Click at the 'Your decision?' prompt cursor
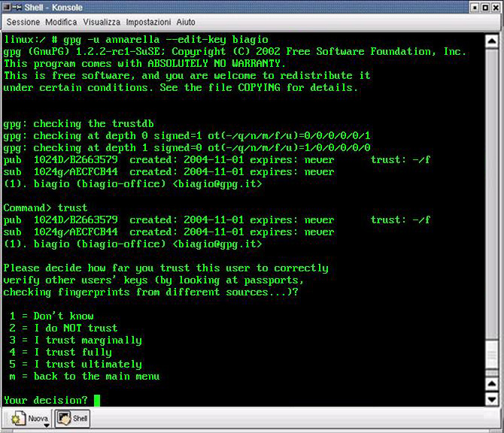504x433 pixels. pos(97,400)
